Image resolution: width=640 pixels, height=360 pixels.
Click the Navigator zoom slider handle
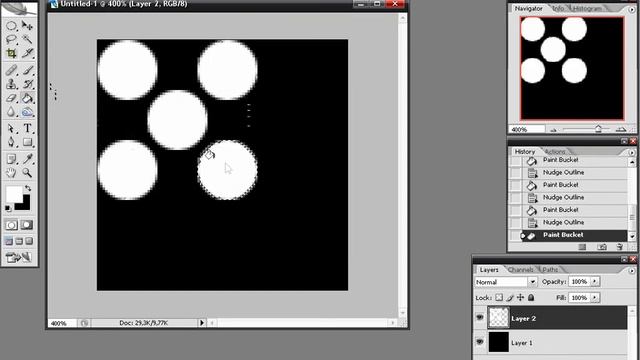tap(598, 129)
